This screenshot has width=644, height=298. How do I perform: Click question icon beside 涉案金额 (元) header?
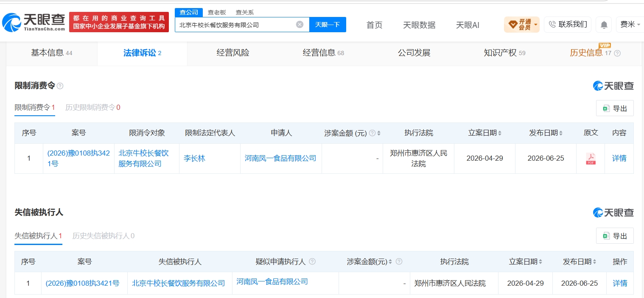click(x=372, y=133)
